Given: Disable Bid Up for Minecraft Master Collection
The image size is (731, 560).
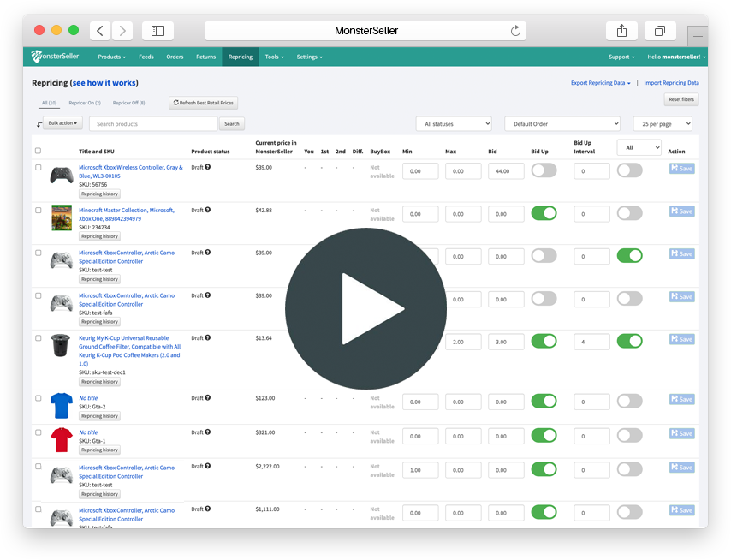Looking at the screenshot, I should click(x=544, y=213).
